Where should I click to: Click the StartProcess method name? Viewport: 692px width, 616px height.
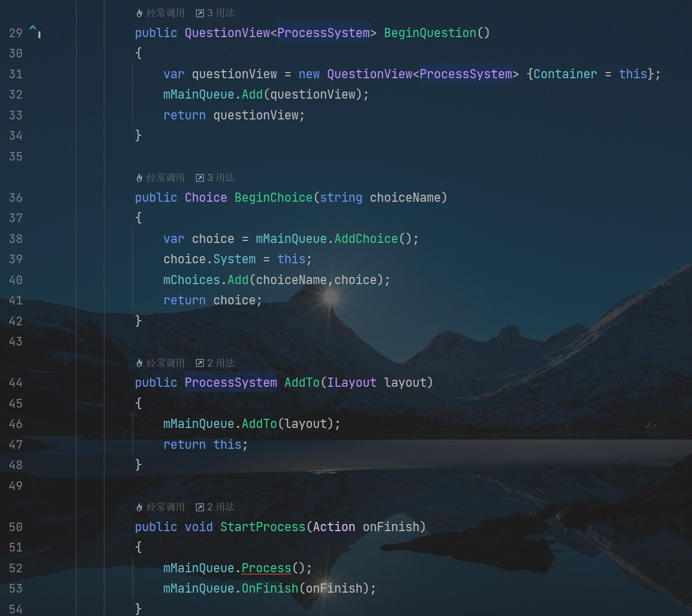263,527
